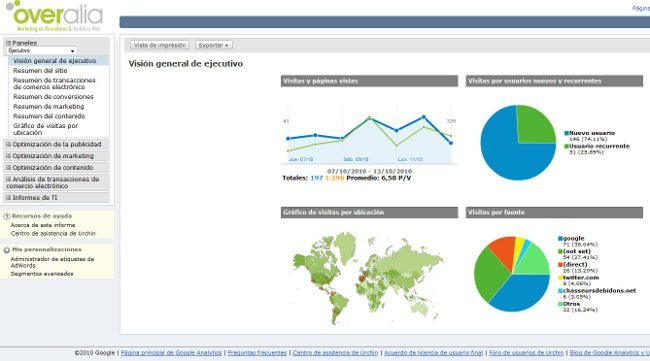Open Gráfico de visitas por ubicación menu item
Image resolution: width=650 pixels, height=361 pixels.
click(46, 129)
